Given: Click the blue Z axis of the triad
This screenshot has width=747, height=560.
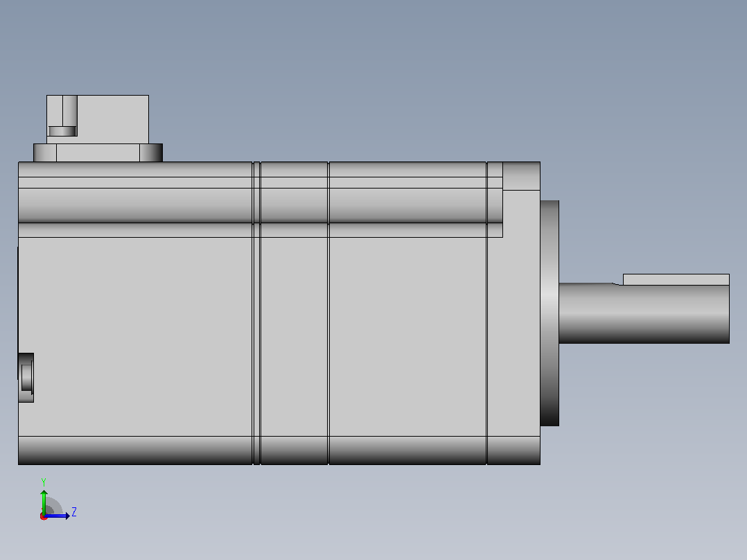Looking at the screenshot, I should click(57, 516).
